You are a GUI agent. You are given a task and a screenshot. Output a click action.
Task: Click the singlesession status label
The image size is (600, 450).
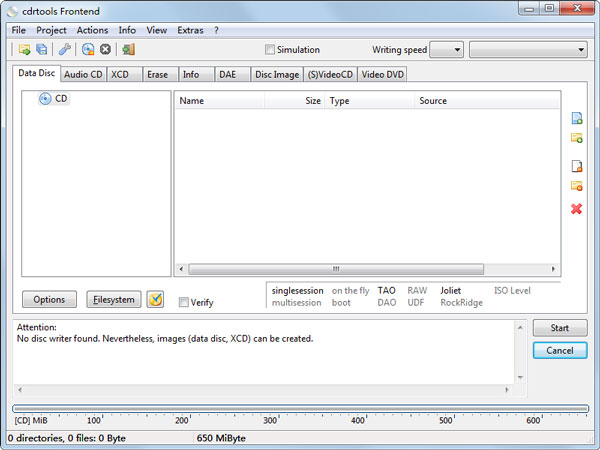coord(297,291)
